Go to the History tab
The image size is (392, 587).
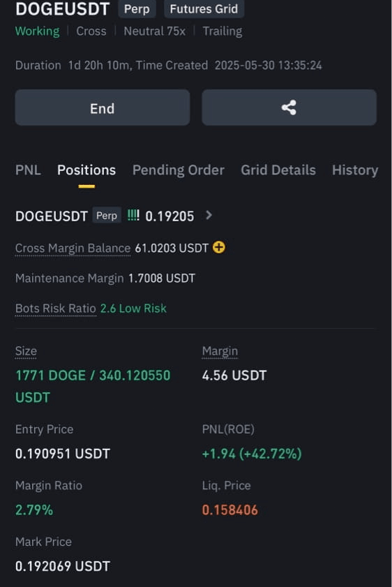(x=355, y=170)
